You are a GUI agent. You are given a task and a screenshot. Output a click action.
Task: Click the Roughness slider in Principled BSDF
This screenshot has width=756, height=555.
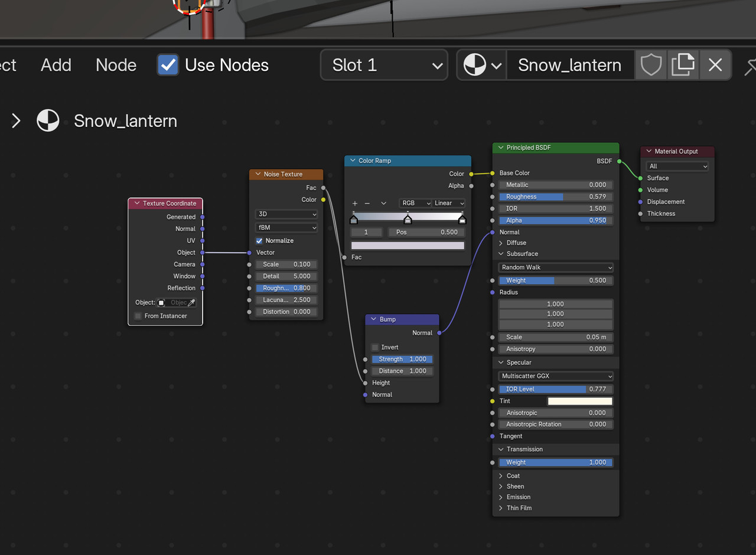click(555, 197)
